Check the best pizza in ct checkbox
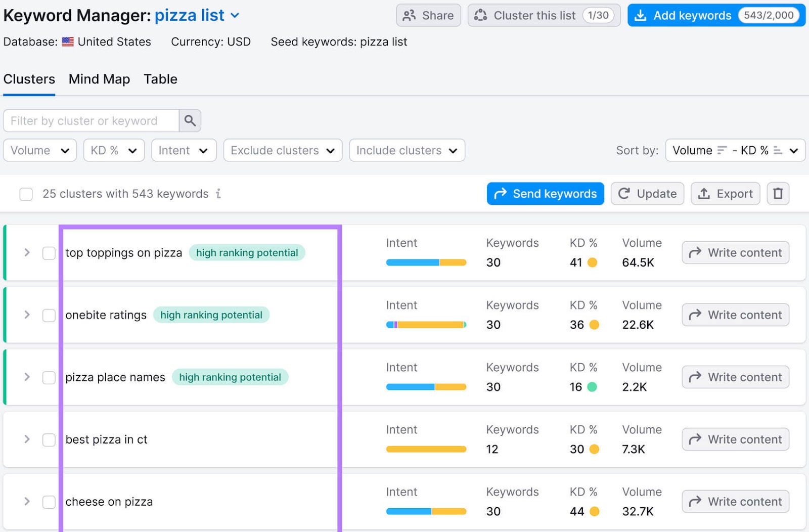Viewport: 809px width, 532px height. [x=49, y=439]
